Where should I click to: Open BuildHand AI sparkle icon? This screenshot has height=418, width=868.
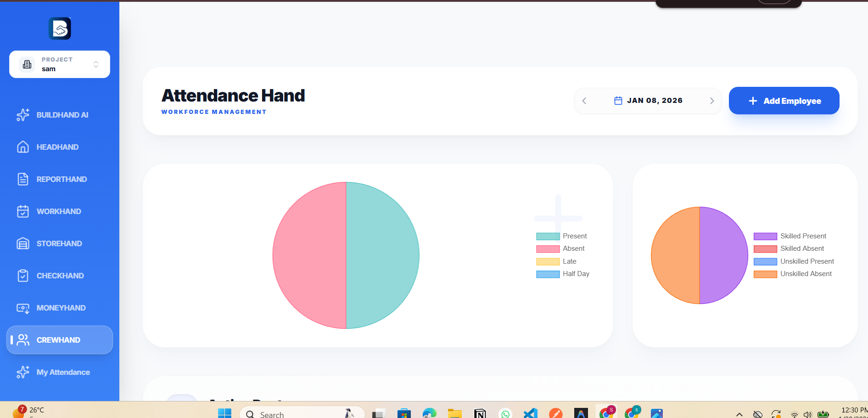tap(23, 115)
